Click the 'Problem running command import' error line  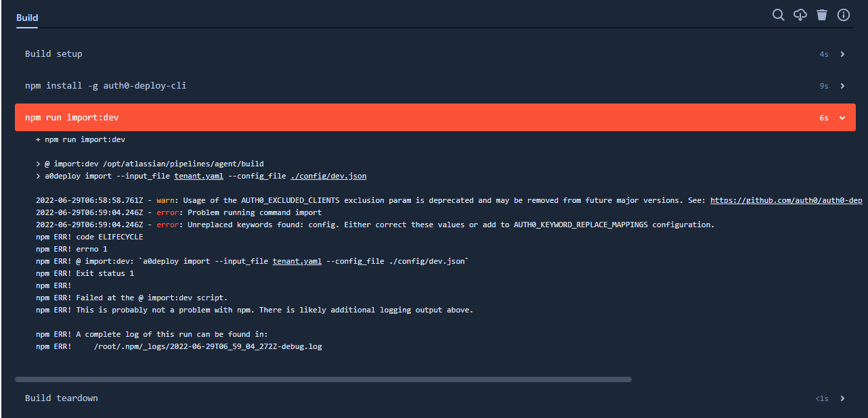point(177,212)
